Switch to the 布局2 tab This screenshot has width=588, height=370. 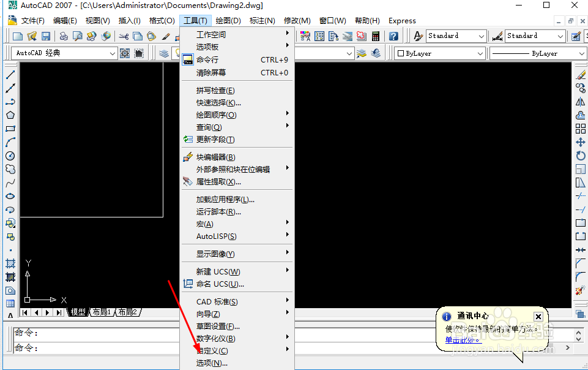click(127, 312)
